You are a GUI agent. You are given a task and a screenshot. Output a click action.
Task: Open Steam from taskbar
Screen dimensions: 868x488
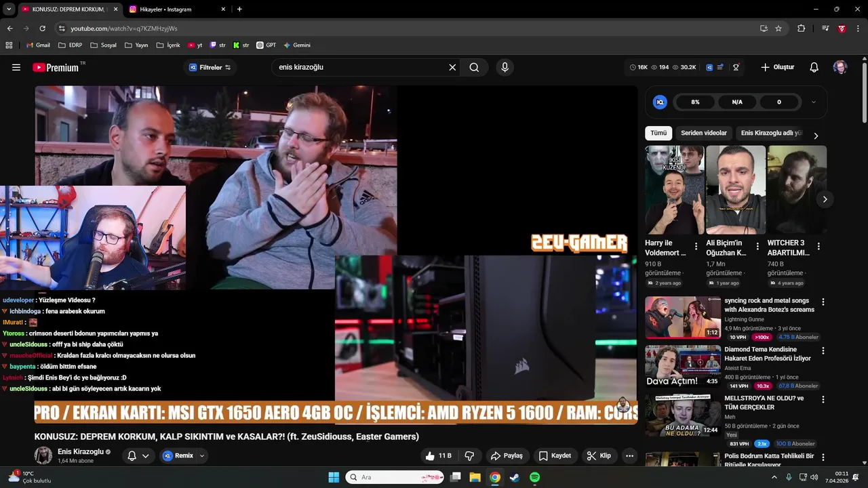coord(515,477)
